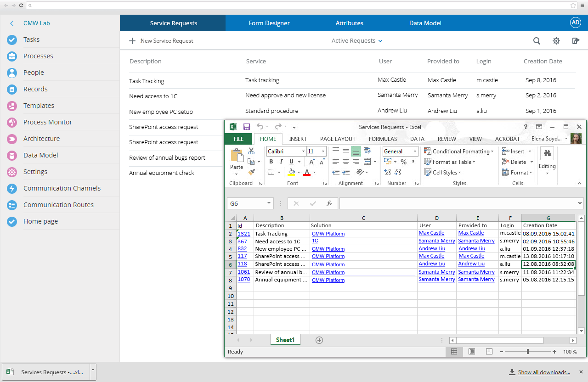Toggle Top Align in Alignment group
This screenshot has width=588, height=382.
pyautogui.click(x=336, y=151)
